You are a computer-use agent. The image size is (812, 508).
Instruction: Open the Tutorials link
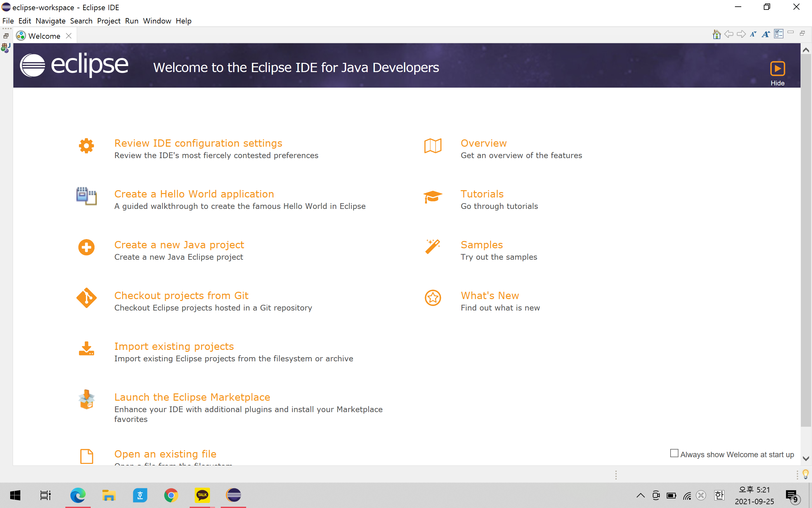pyautogui.click(x=482, y=194)
